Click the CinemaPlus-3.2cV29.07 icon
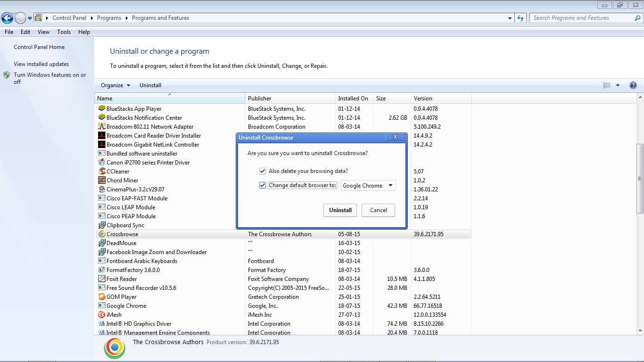The width and height of the screenshot is (644, 362). 102,189
